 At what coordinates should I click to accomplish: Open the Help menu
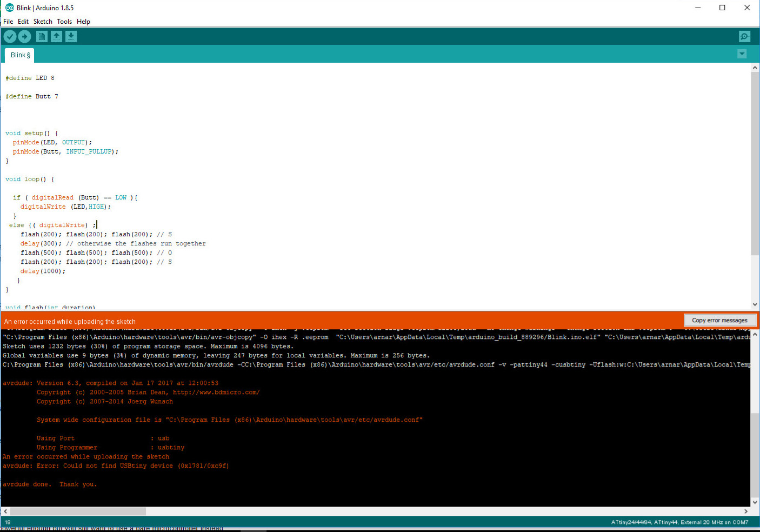click(x=83, y=22)
